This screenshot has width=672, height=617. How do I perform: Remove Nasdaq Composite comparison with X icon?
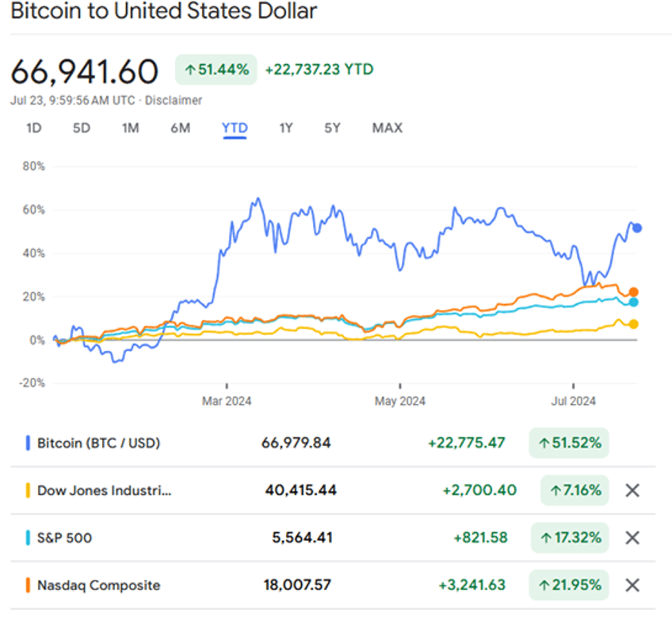coord(632,585)
